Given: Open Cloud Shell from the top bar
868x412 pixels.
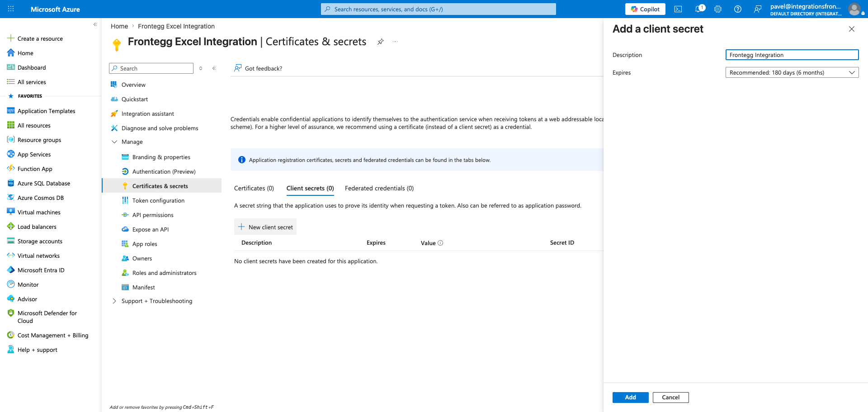Looking at the screenshot, I should (x=678, y=9).
